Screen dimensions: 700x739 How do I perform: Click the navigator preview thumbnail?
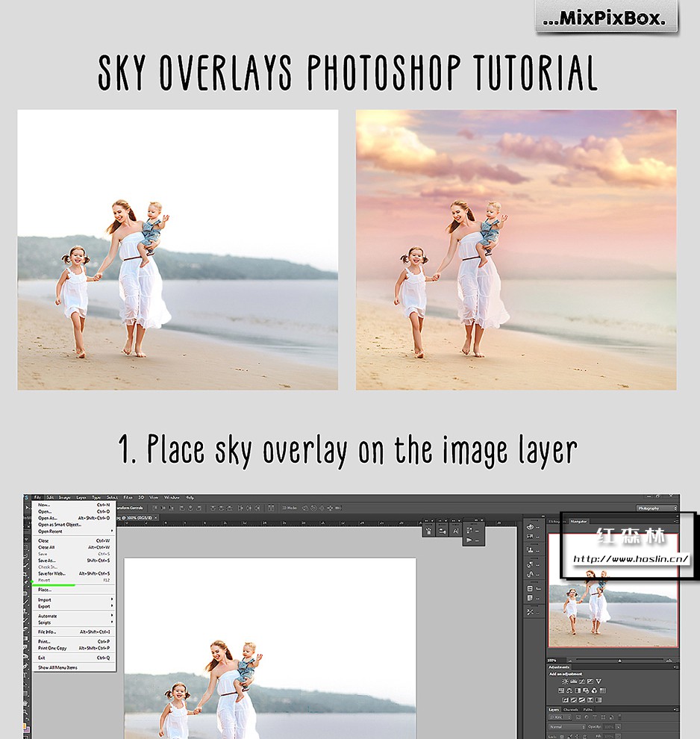[613, 590]
